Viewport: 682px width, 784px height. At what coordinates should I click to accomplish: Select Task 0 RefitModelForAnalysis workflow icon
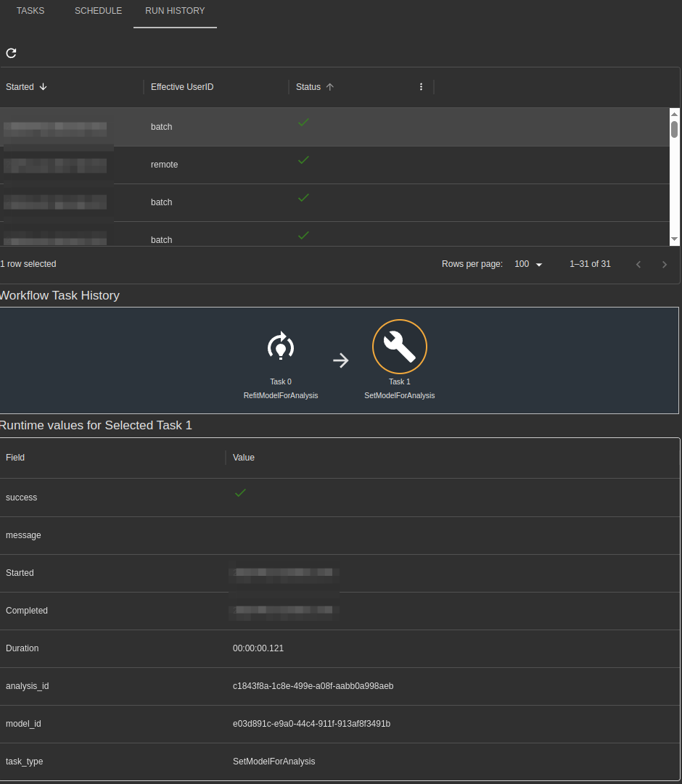tap(281, 346)
